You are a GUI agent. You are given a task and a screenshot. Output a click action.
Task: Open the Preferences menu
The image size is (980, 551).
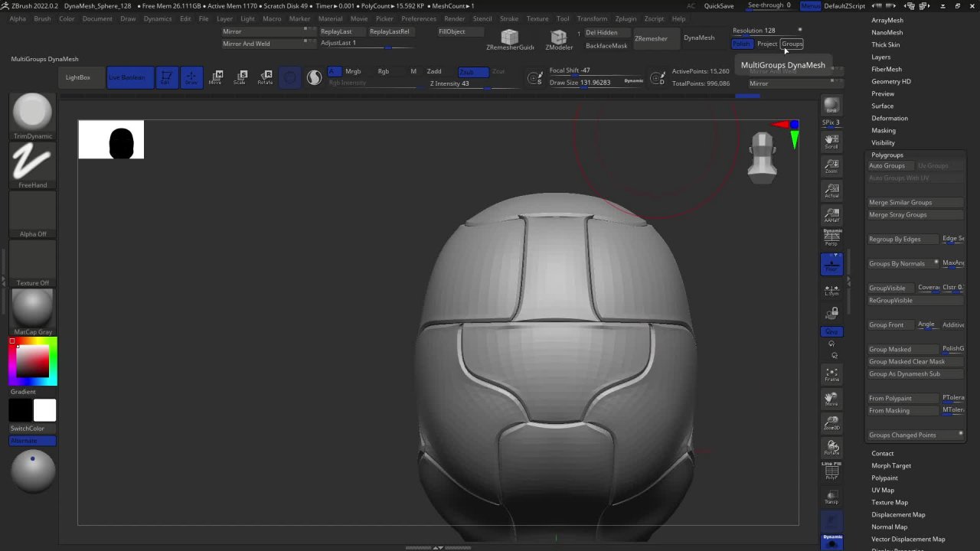point(419,18)
